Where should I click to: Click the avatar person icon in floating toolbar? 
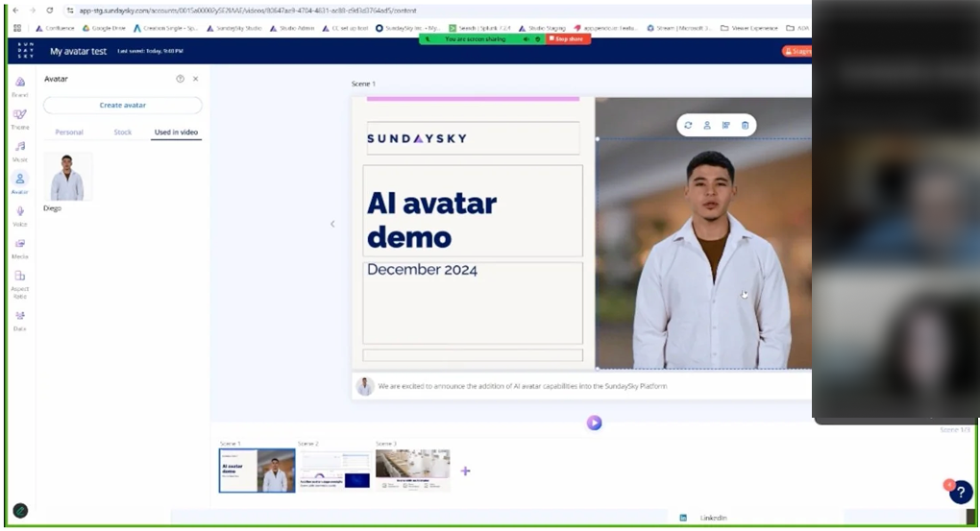click(x=707, y=125)
